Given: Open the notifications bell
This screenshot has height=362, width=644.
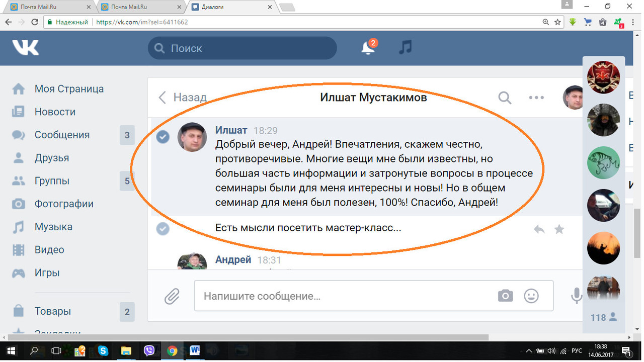Looking at the screenshot, I should pos(367,48).
